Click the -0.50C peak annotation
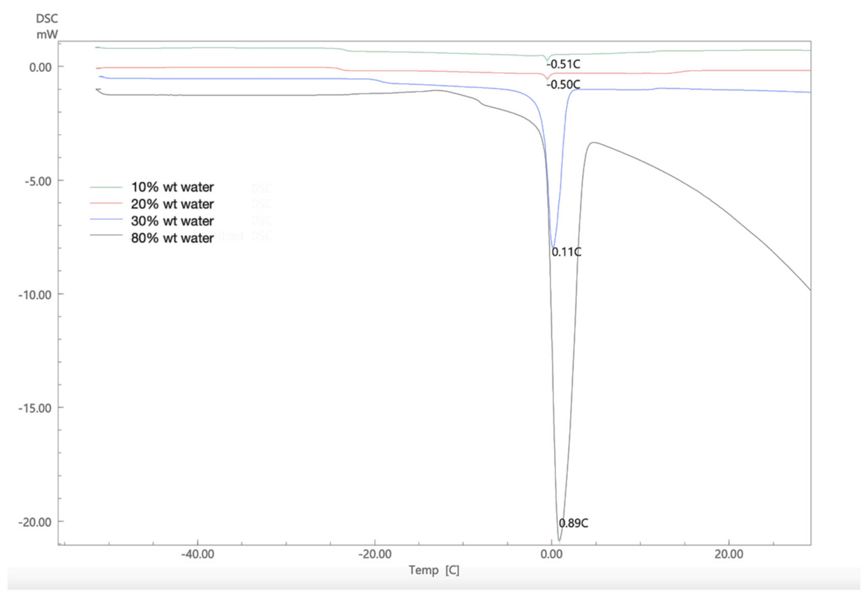The width and height of the screenshot is (868, 596). click(x=563, y=85)
